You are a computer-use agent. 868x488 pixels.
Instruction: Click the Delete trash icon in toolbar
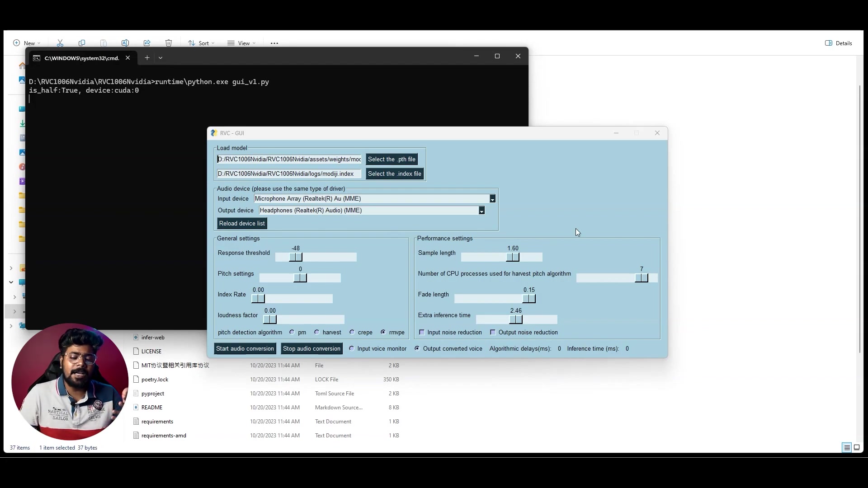pyautogui.click(x=169, y=43)
